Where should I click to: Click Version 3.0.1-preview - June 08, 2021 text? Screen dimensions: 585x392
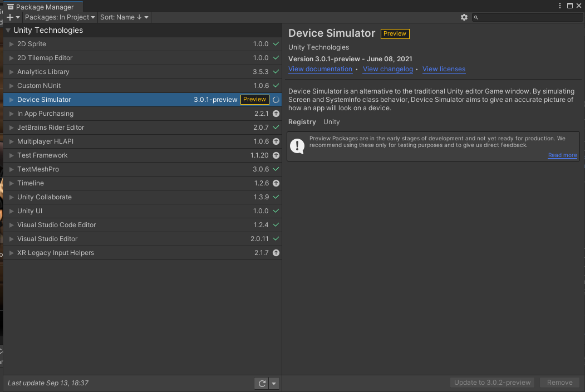coord(350,59)
